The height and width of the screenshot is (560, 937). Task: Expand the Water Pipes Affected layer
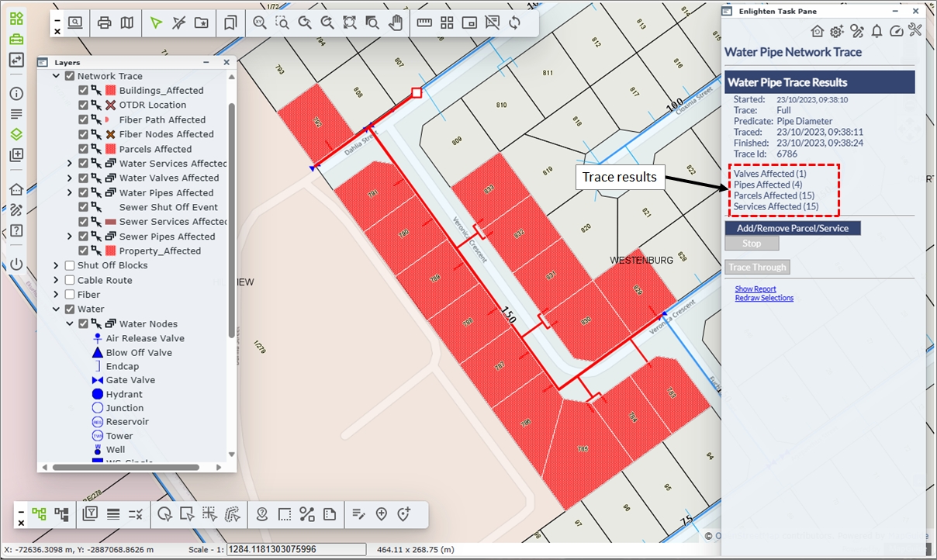click(70, 192)
